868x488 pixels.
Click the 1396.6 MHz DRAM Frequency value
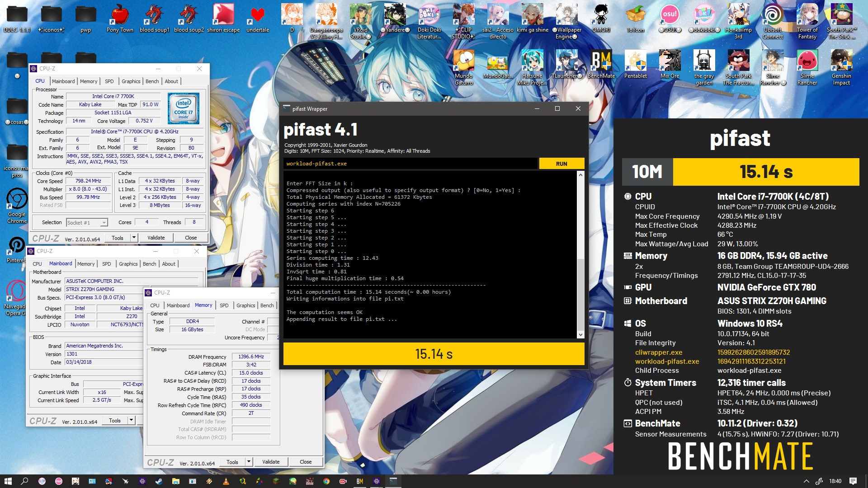(251, 357)
